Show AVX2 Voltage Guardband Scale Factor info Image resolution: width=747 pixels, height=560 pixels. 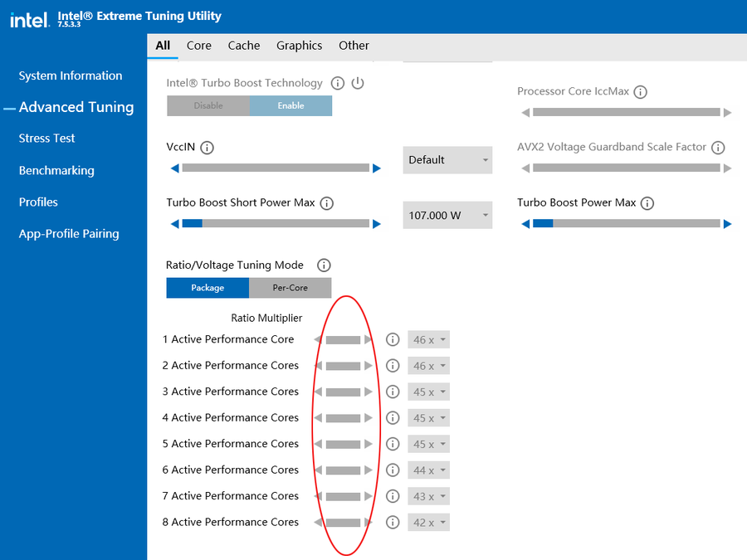click(x=718, y=148)
